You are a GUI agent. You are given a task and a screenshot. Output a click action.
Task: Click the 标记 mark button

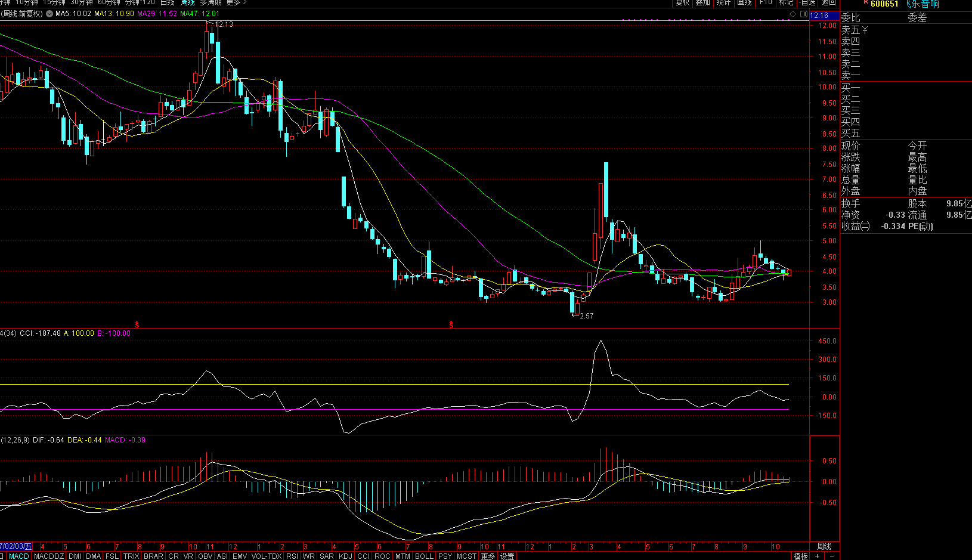coord(786,2)
